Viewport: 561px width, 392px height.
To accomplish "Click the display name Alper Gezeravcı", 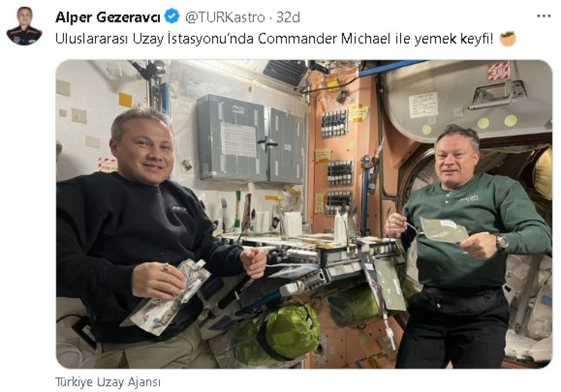I will click(108, 17).
